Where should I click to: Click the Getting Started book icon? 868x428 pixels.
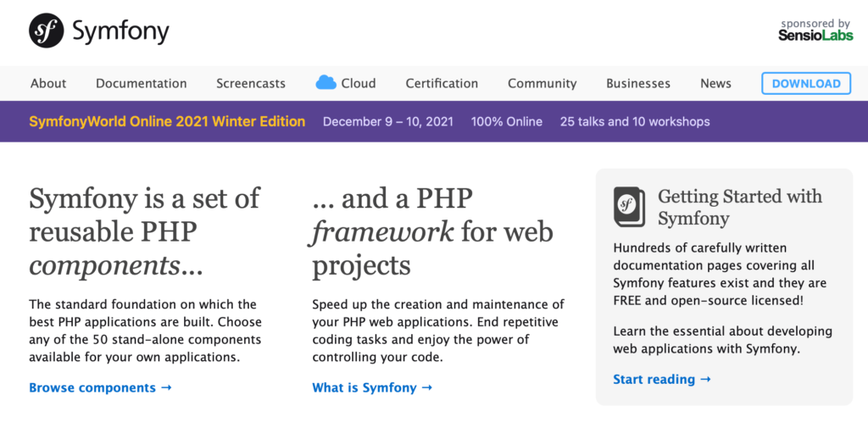click(x=630, y=207)
